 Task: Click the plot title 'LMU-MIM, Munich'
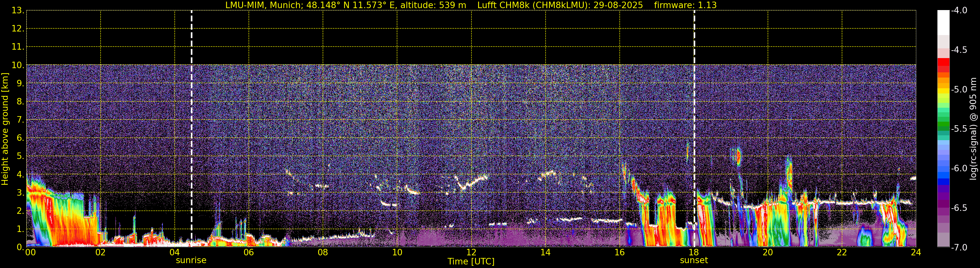pyautogui.click(x=263, y=5)
